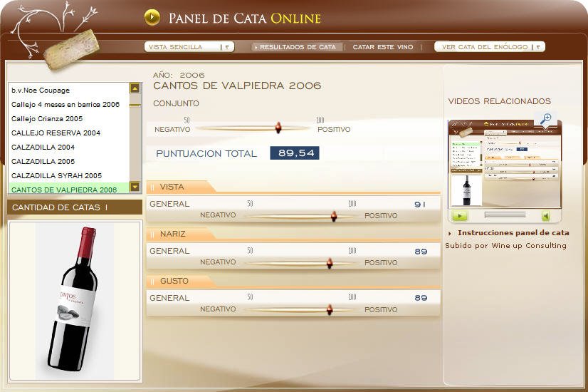Image resolution: width=588 pixels, height=392 pixels.
Task: Click the Cantos wine bottle image
Action: pos(74,300)
